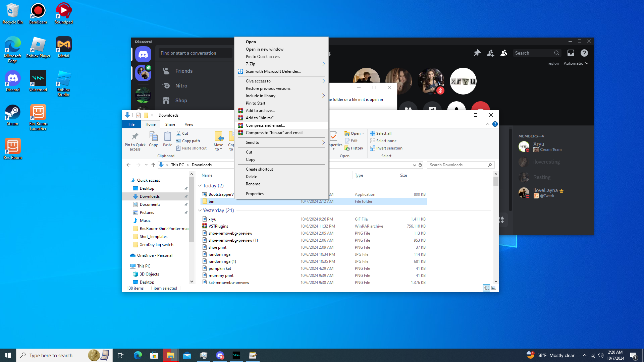The width and height of the screenshot is (644, 362).
Task: Click Add friends to DM icon
Action: [490, 53]
